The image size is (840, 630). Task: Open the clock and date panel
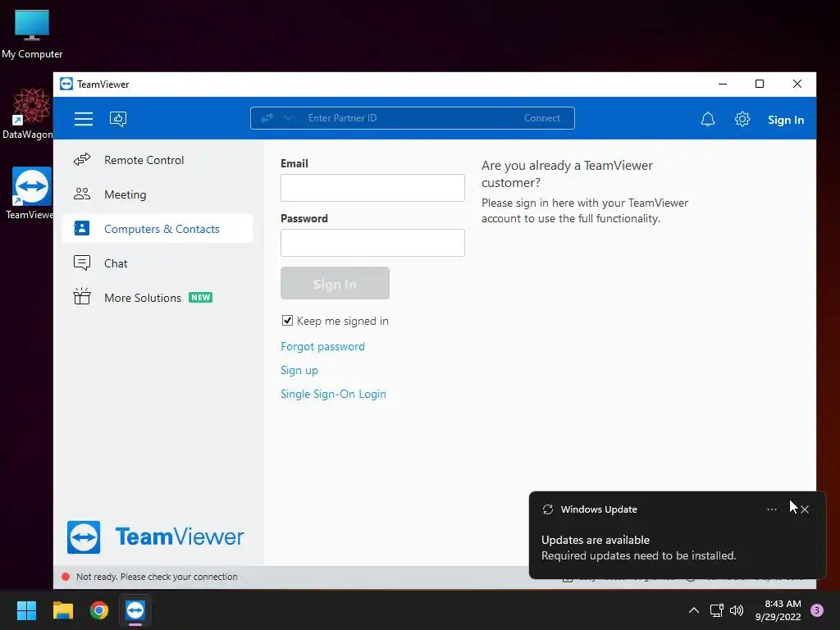coord(778,610)
